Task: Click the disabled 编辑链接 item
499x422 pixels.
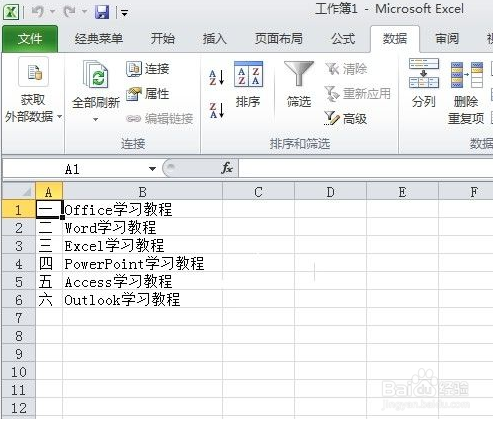Action: point(160,119)
